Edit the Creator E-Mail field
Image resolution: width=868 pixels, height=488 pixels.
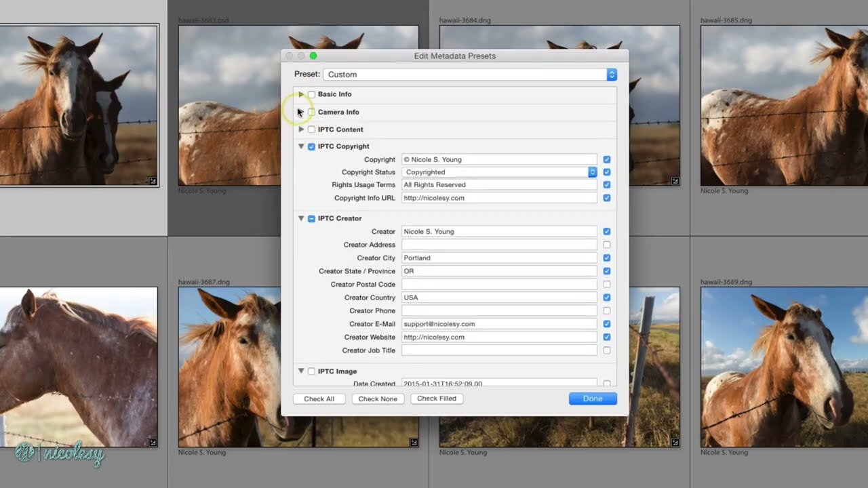[499, 324]
